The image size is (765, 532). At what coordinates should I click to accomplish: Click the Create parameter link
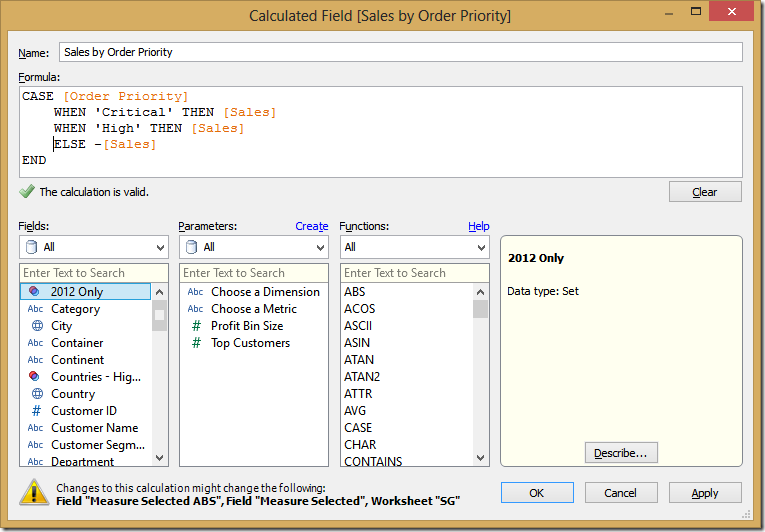(x=311, y=226)
